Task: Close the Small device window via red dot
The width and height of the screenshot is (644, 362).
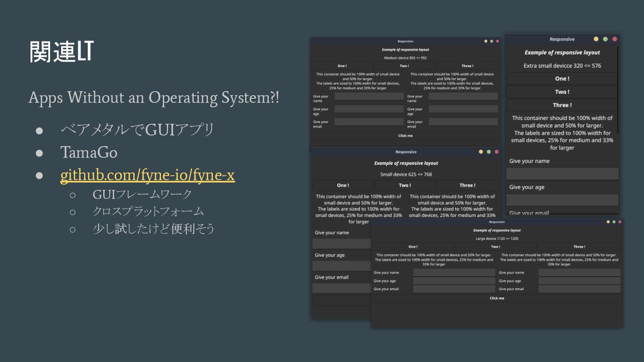Action: pos(496,152)
